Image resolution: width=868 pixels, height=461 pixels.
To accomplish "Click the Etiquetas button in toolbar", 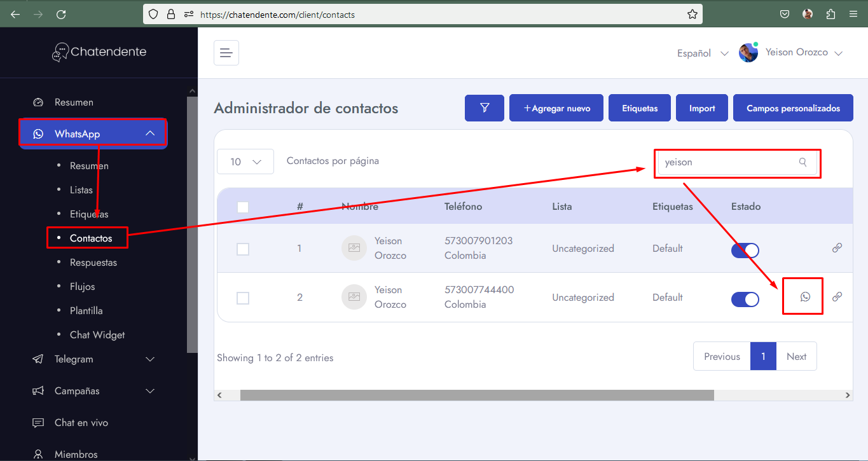I will 640,108.
